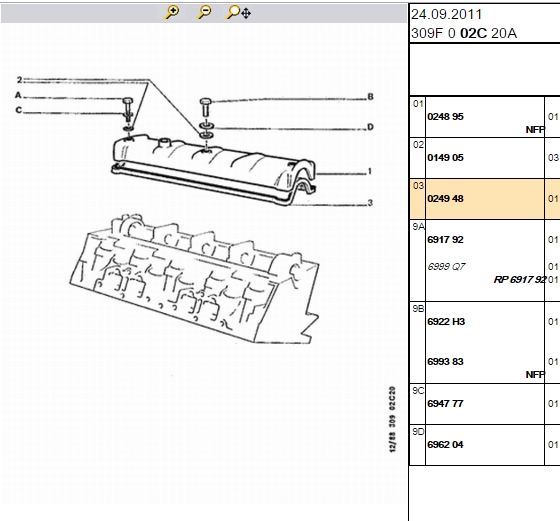Select part number 6922 H3
This screenshot has width=560, height=521.
tap(446, 322)
